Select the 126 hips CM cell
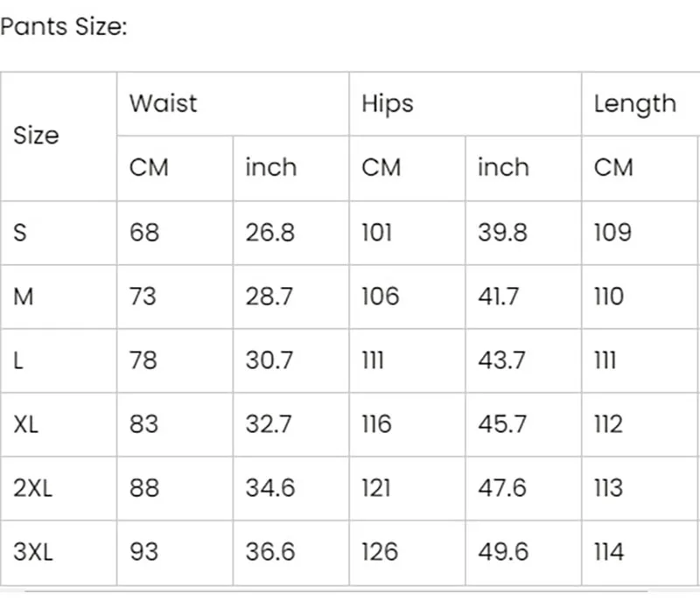The image size is (700, 601). click(407, 552)
